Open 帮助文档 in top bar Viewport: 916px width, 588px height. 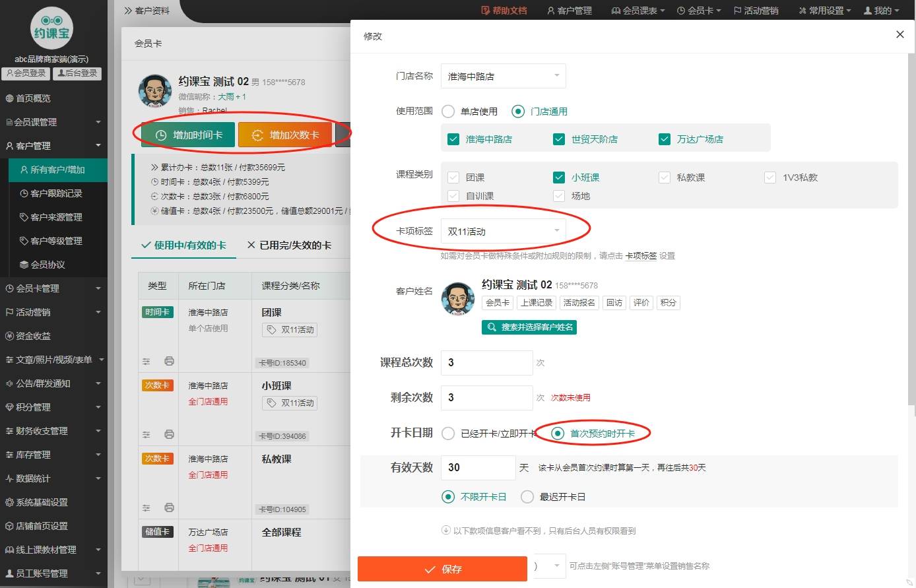(x=504, y=11)
